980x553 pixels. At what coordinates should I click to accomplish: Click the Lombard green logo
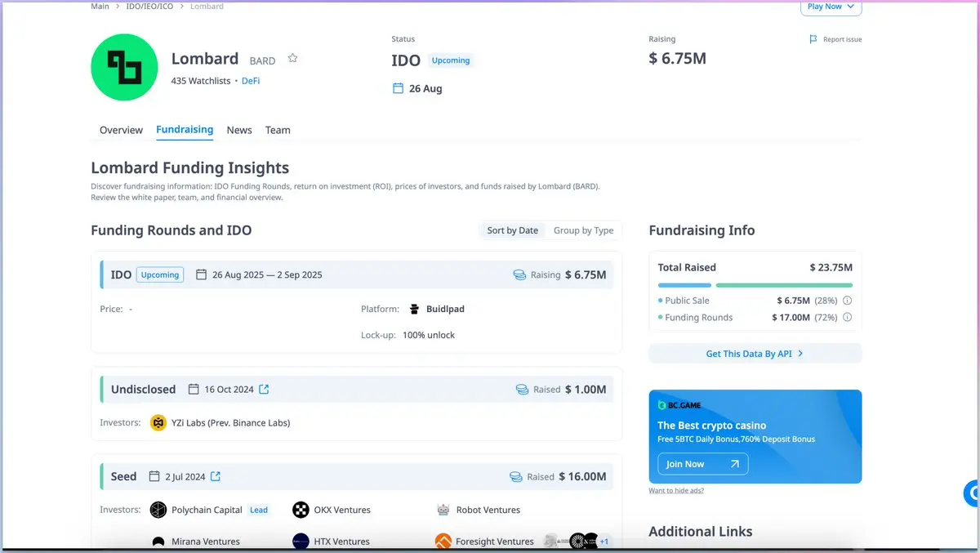click(124, 67)
